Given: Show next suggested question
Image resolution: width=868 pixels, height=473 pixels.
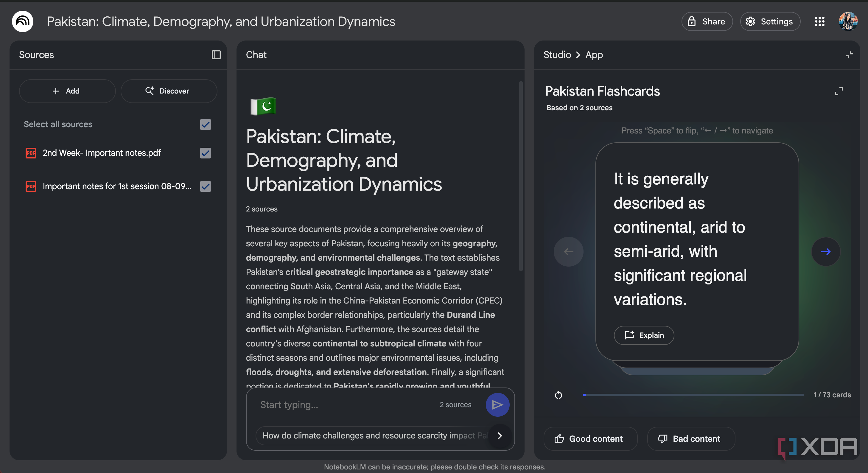Looking at the screenshot, I should [x=500, y=435].
